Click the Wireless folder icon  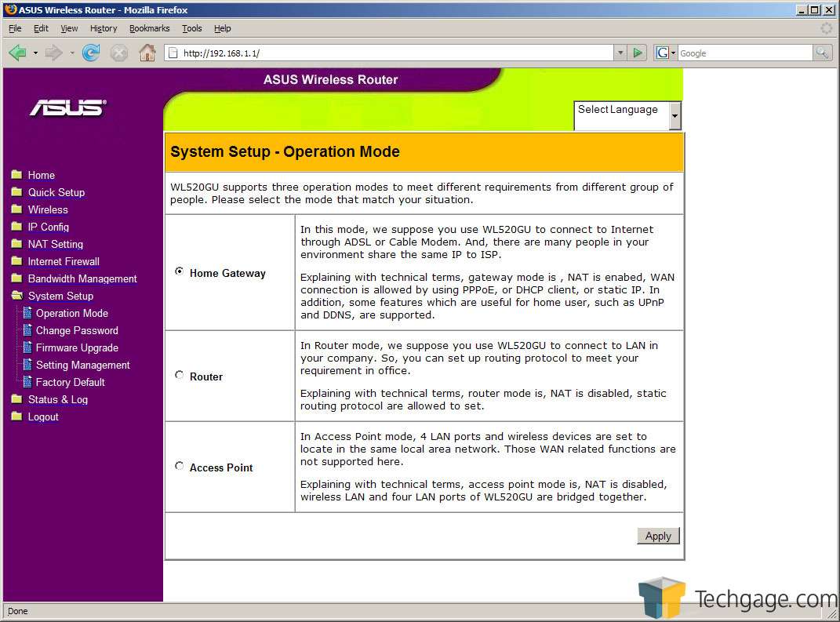(16, 209)
